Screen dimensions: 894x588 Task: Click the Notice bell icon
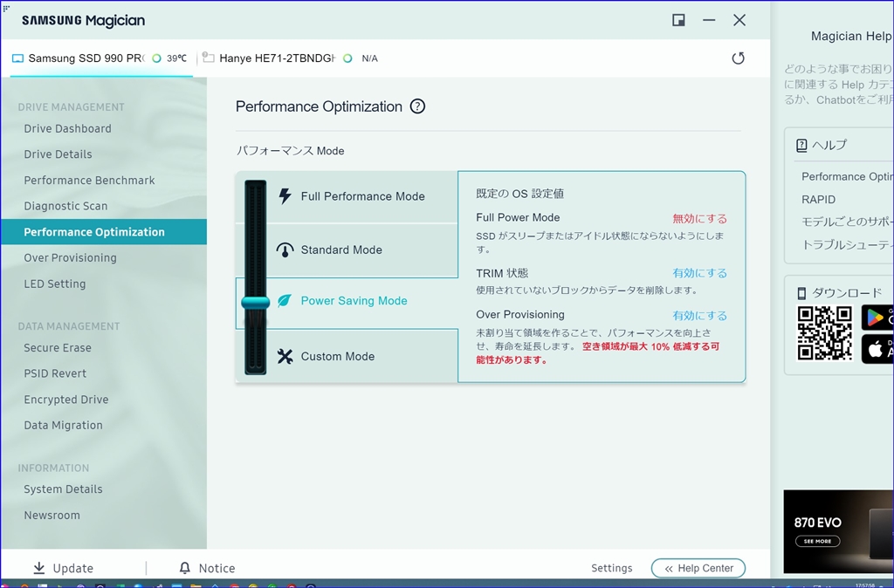tap(185, 568)
